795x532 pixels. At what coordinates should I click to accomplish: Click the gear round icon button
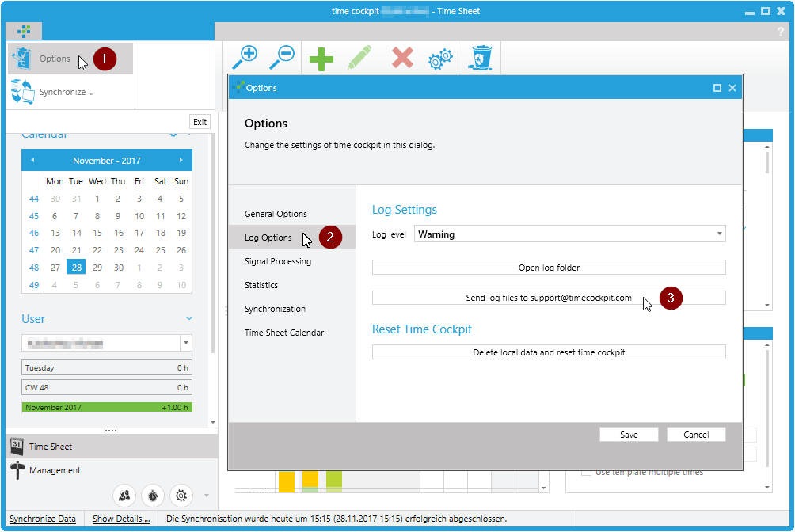tap(181, 496)
